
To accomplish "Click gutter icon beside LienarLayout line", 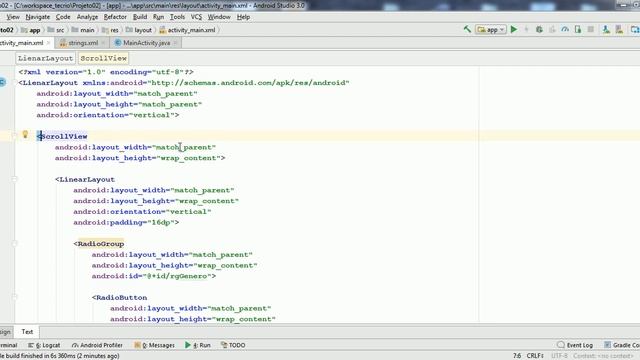I will (x=2, y=82).
